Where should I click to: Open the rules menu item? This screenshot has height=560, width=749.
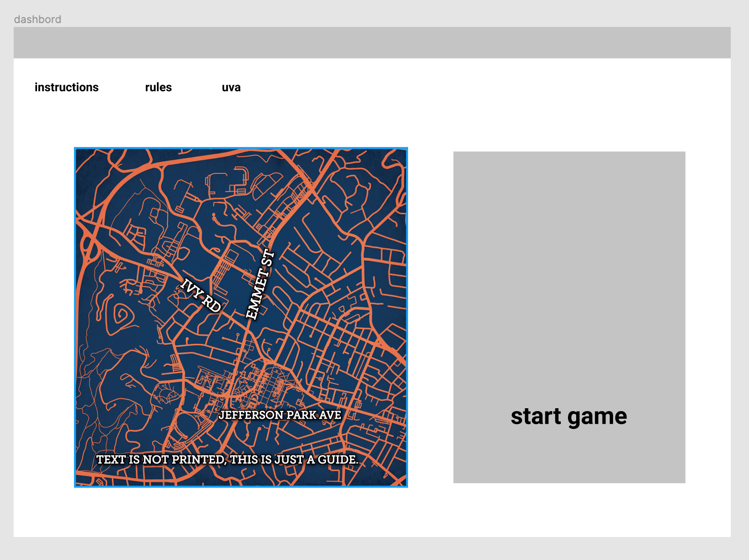158,87
